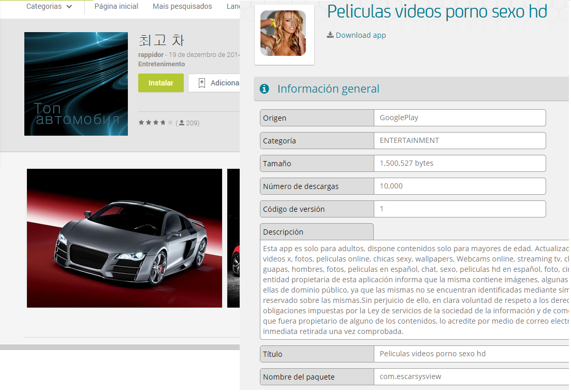Expand the Categorias dropdown menu
This screenshot has width=571, height=392.
point(49,7)
